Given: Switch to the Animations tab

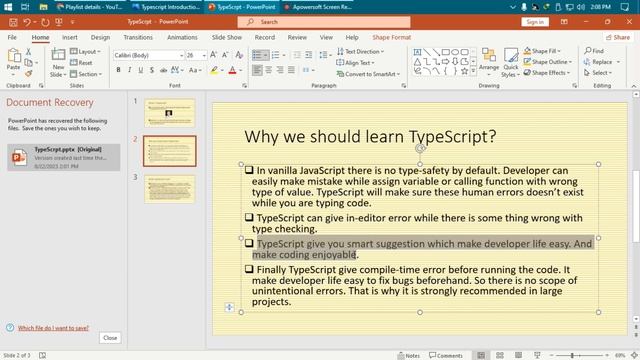Looking at the screenshot, I should pos(182,37).
